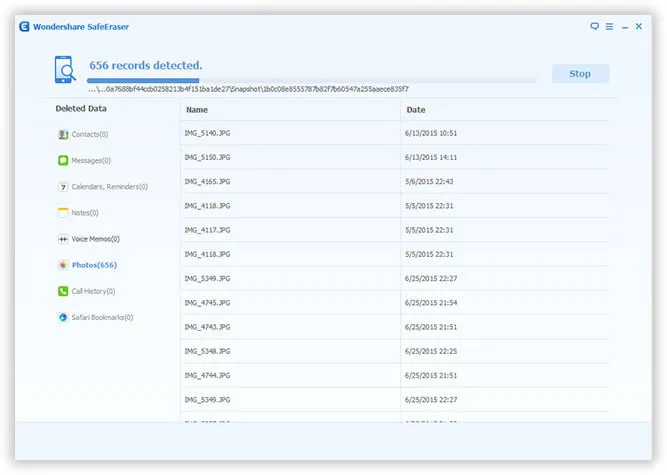Select the IMG_4165.JPG record
The image size is (667, 475).
(290, 181)
